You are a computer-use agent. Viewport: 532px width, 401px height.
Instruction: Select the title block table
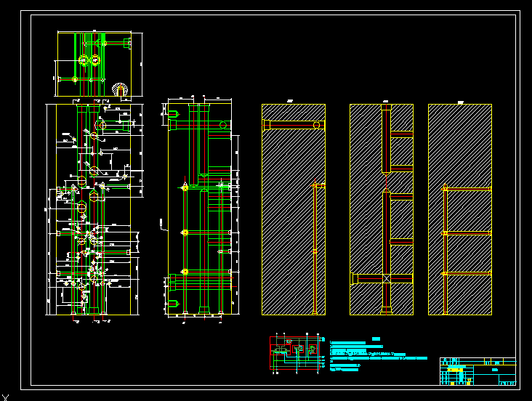tap(477, 371)
